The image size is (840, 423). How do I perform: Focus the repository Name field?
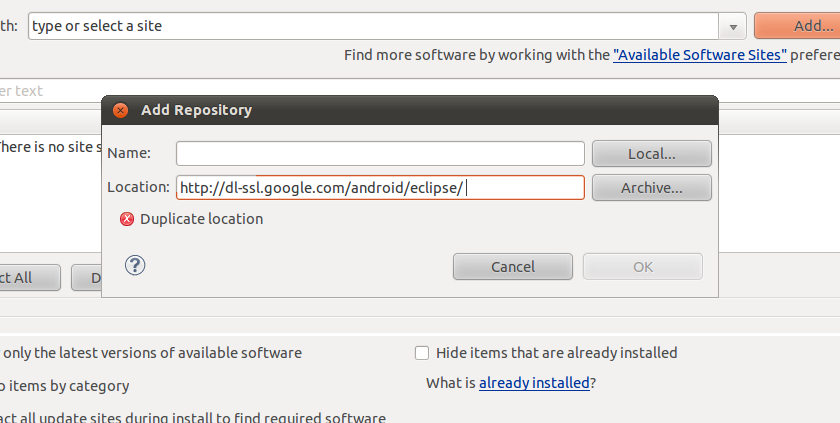pos(380,153)
